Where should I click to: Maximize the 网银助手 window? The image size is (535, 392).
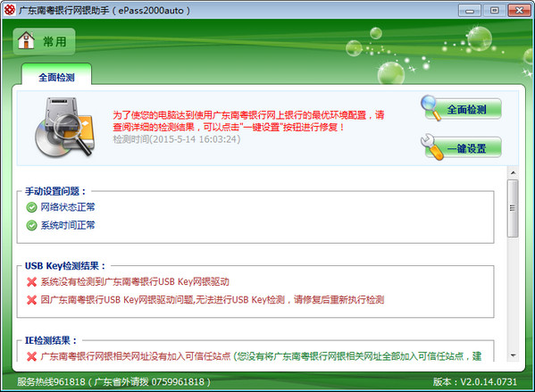[495, 11]
